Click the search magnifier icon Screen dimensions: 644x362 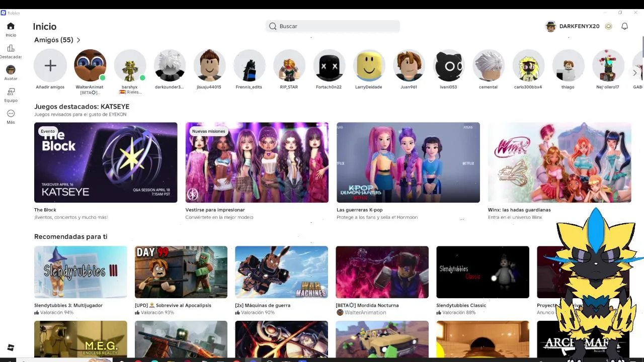[273, 26]
